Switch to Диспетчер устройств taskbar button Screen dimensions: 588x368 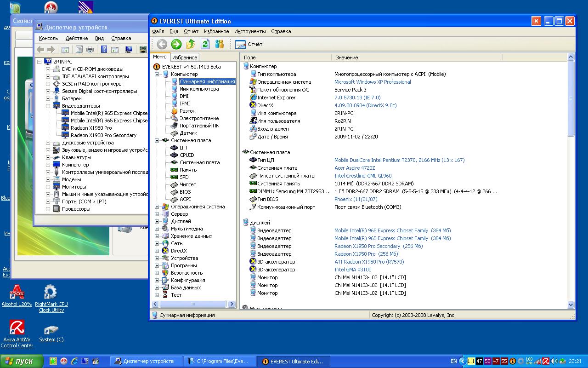point(147,361)
